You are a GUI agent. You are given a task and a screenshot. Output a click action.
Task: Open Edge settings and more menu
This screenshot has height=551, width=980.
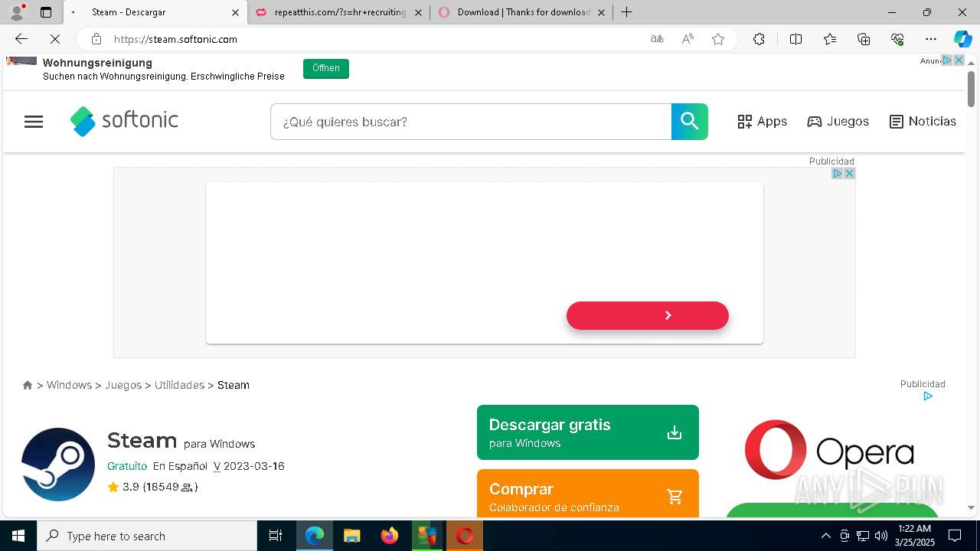coord(931,39)
